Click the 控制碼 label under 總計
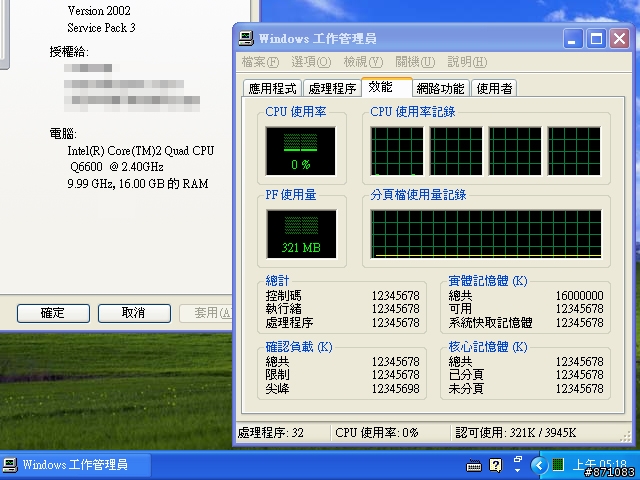Screen dimensions: 640x480 pyautogui.click(x=284, y=296)
